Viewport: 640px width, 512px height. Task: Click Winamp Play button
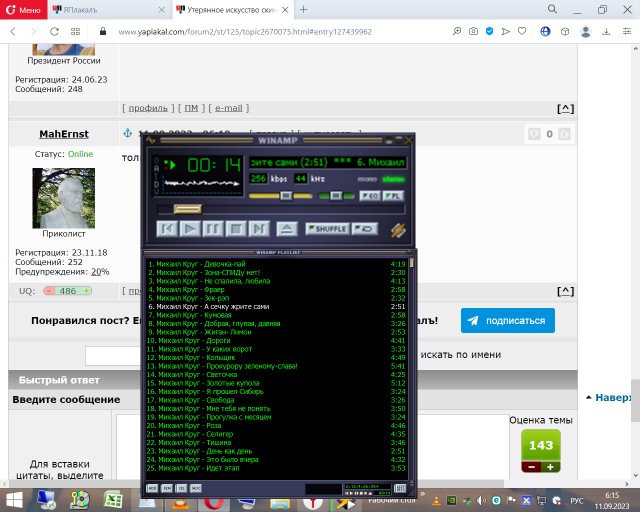(x=190, y=229)
